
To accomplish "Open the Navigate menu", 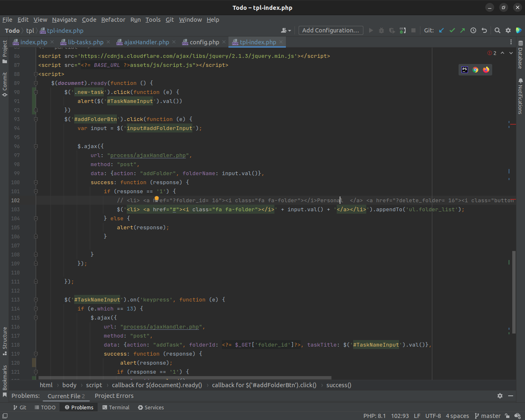I will click(x=64, y=20).
